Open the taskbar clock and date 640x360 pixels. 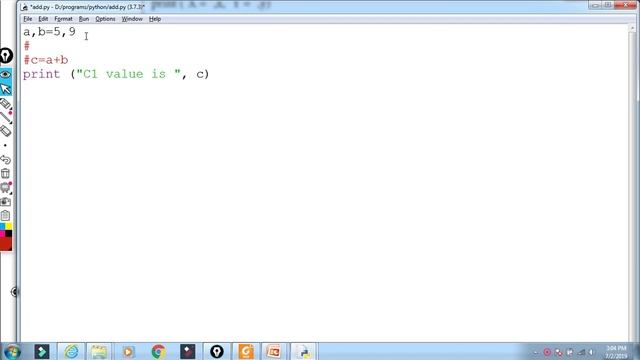click(x=616, y=352)
